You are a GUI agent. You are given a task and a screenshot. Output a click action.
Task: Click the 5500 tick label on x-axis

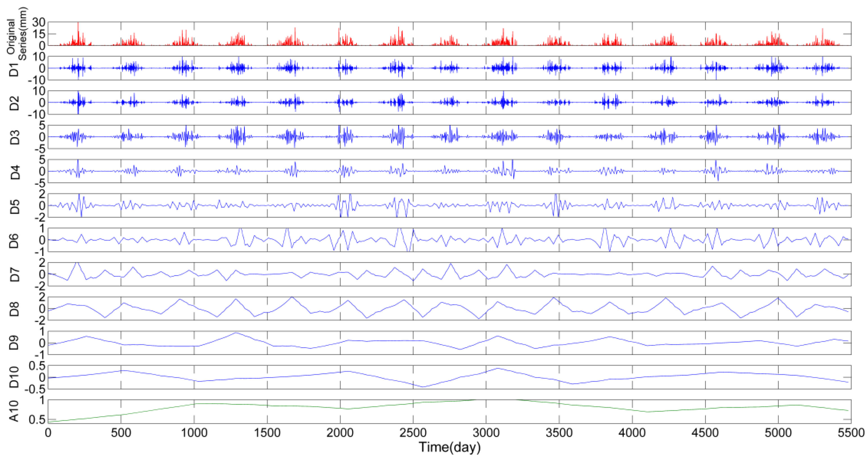851,433
